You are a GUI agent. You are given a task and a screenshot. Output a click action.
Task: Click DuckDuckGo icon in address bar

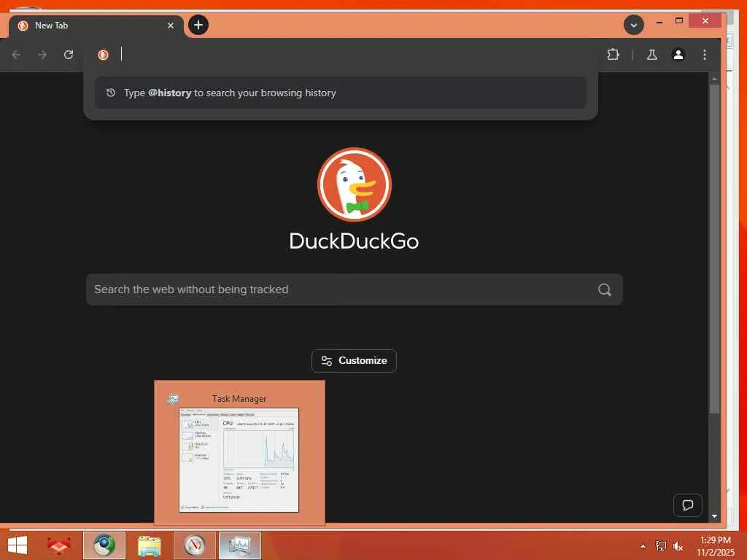[103, 55]
